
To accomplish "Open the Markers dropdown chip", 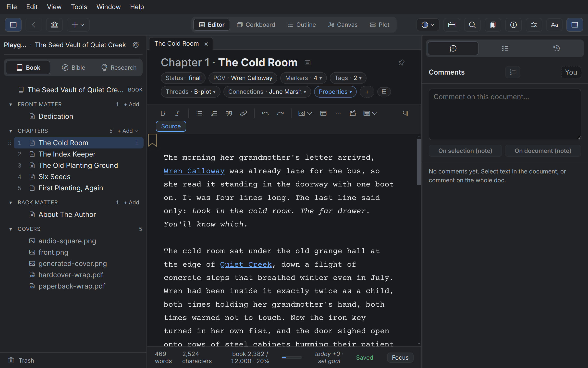I will [303, 78].
